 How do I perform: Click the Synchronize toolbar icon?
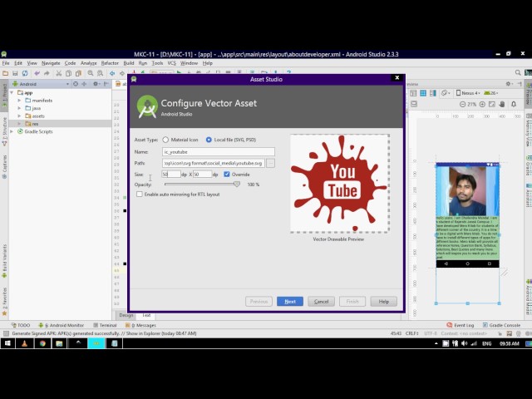(25, 73)
